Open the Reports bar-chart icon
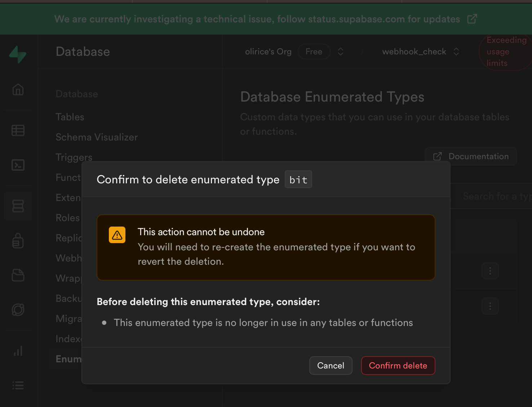 [x=18, y=351]
